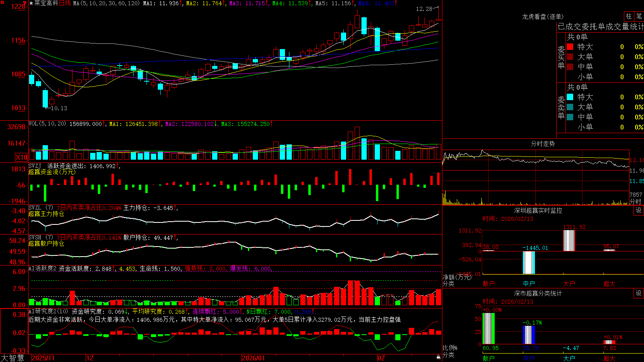The image size is (644, 362).
Task: Click the 强势线: 3.000 label
Action: (x=206, y=268)
